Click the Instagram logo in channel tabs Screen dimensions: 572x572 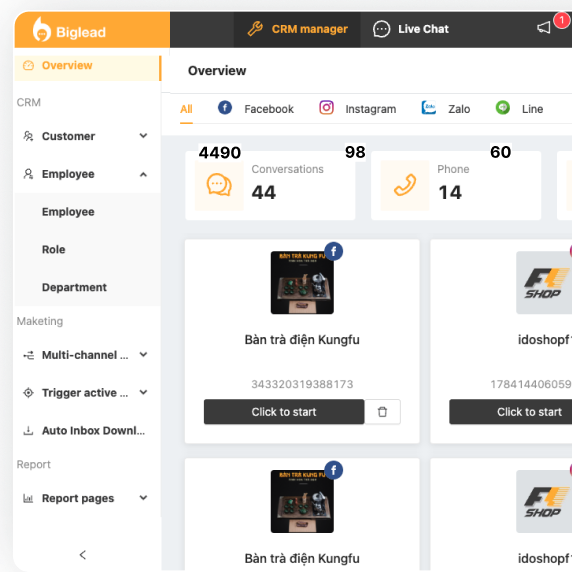[326, 108]
